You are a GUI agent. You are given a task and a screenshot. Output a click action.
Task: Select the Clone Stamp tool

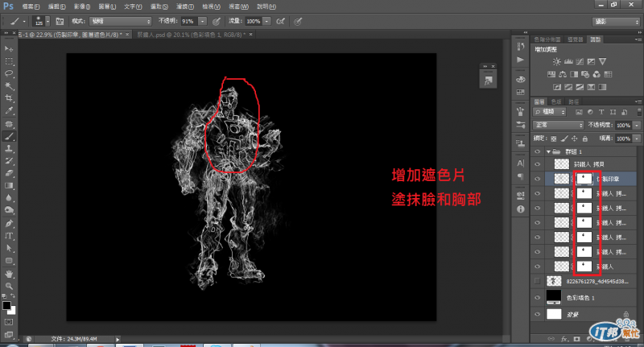pyautogui.click(x=9, y=149)
